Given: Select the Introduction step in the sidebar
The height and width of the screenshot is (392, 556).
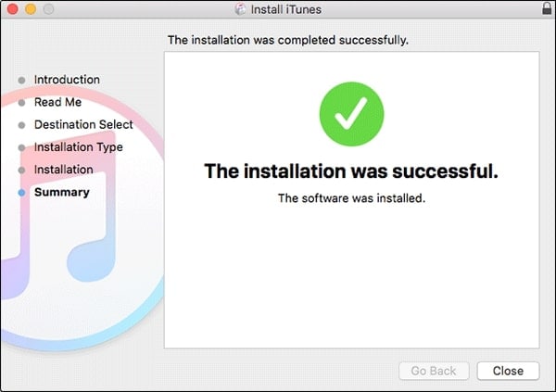Looking at the screenshot, I should (x=67, y=80).
